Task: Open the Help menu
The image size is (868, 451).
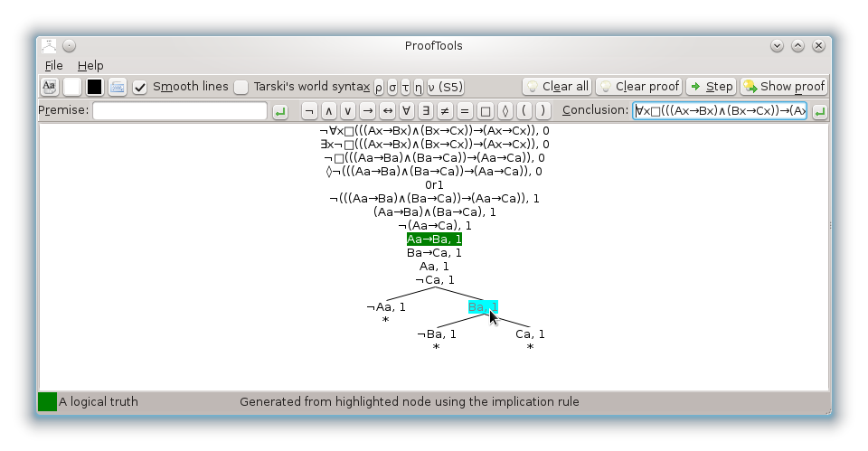Action: point(90,65)
